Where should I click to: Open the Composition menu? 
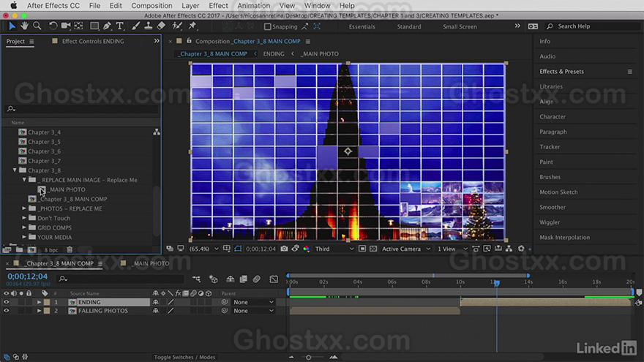point(151,6)
